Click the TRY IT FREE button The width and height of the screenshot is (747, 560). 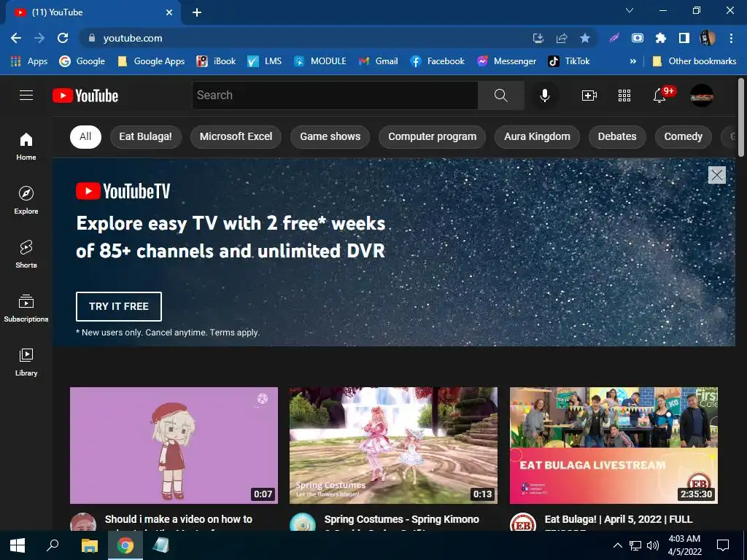click(x=119, y=307)
